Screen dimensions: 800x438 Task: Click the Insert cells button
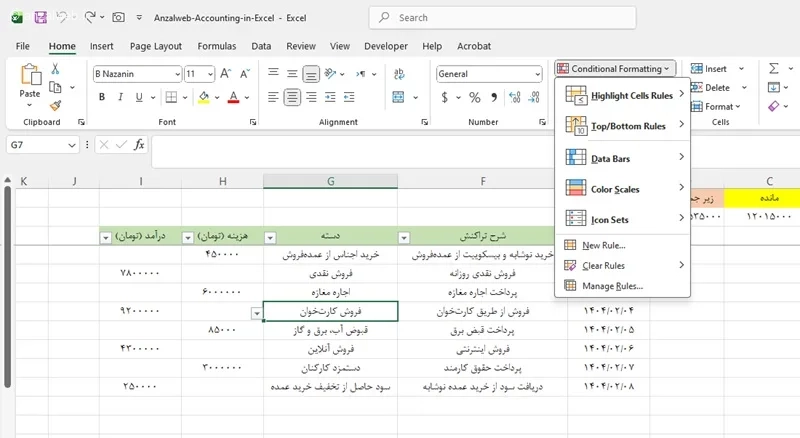(x=709, y=68)
